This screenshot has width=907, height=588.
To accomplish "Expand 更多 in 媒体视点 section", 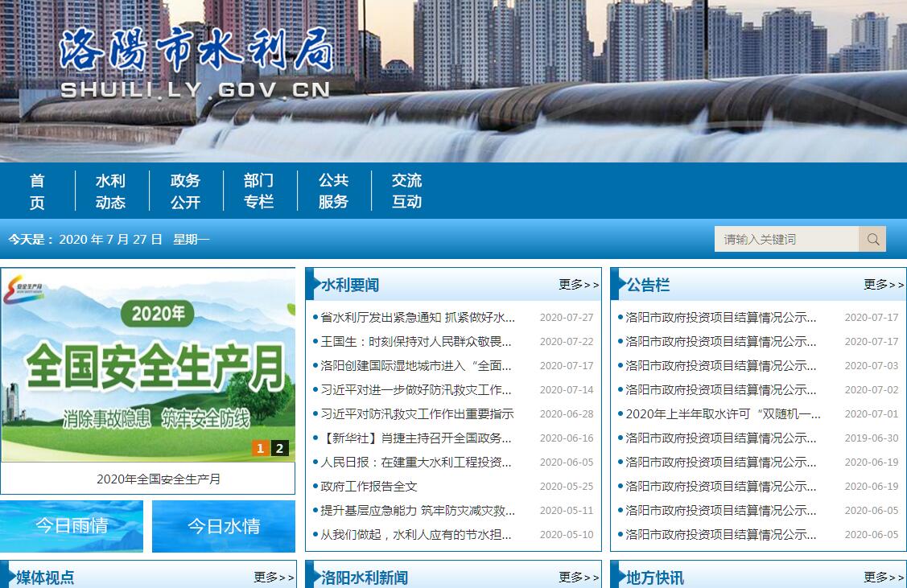I will [274, 577].
